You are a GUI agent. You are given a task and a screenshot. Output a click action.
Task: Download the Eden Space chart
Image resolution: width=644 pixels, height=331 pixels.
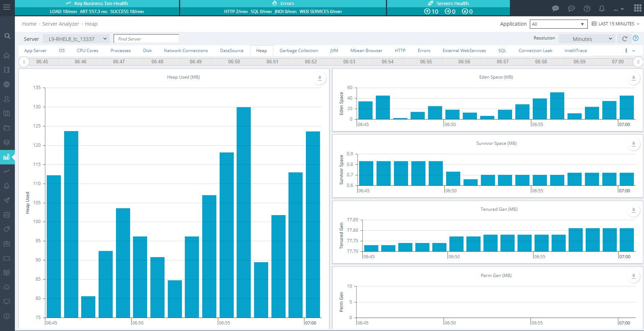(633, 78)
